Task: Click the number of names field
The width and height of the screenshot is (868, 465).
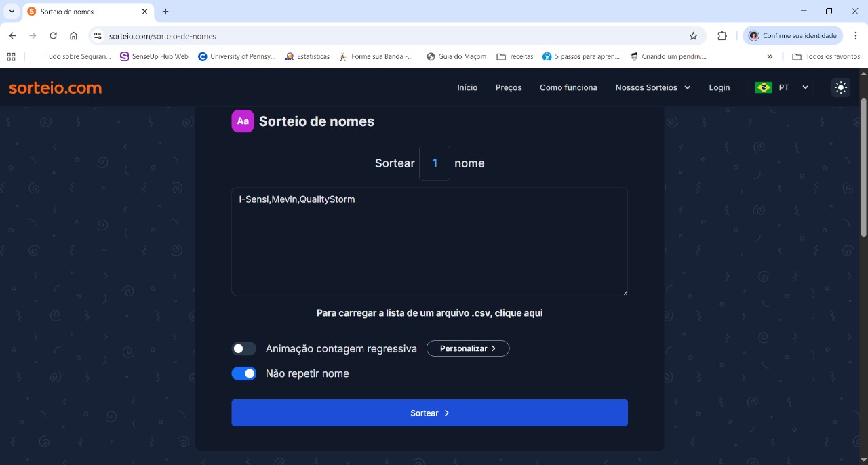Action: pos(435,163)
